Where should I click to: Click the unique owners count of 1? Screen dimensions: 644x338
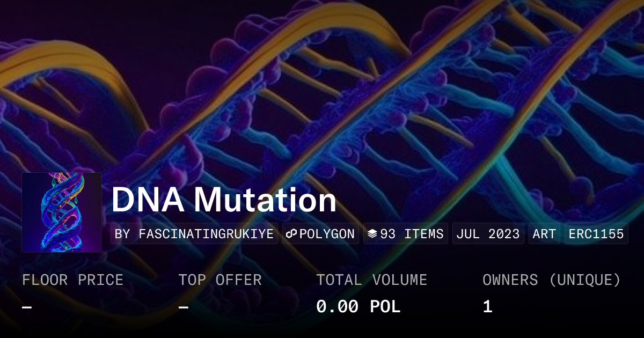point(487,307)
